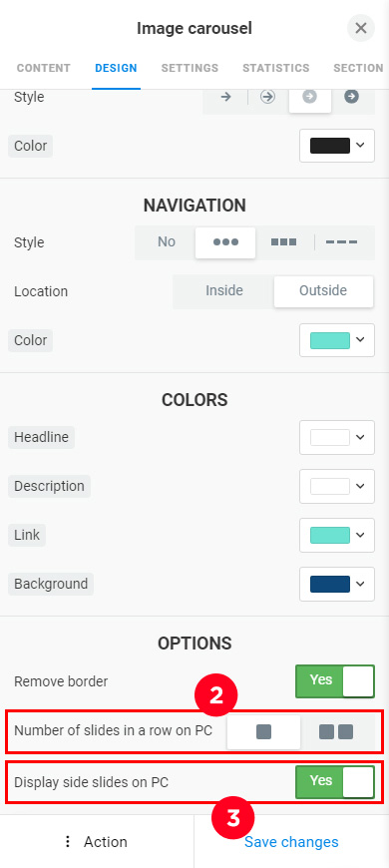The width and height of the screenshot is (389, 868).
Task: Switch to the Content tab
Action: click(44, 68)
